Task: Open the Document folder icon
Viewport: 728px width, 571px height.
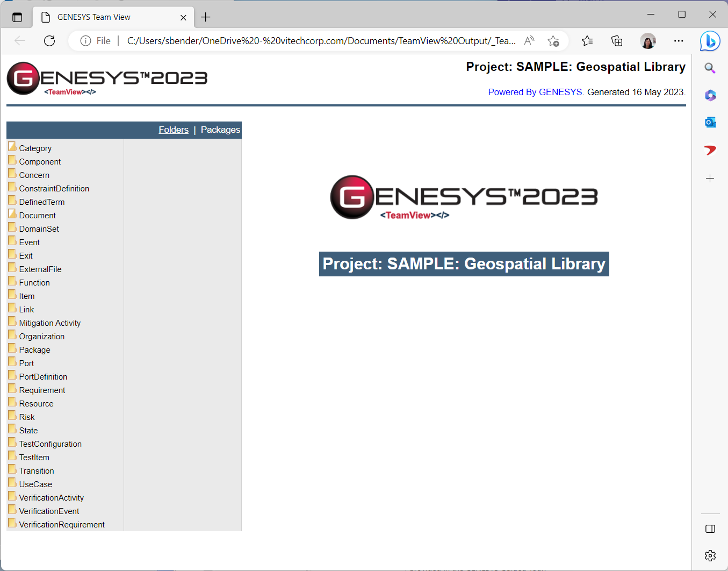Action: click(12, 214)
